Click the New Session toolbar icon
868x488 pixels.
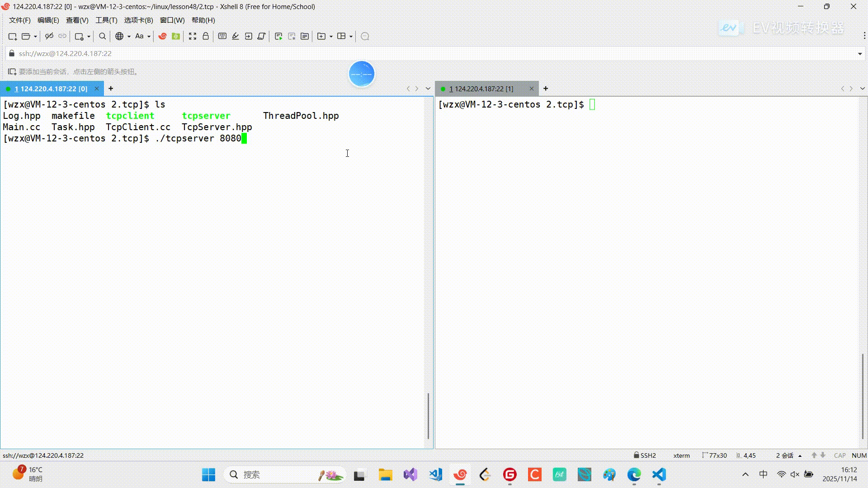12,36
